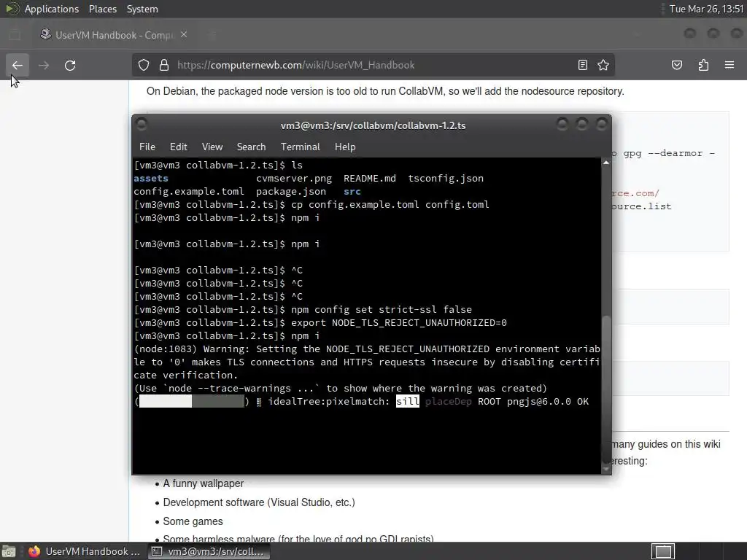Screen dimensions: 747x560
Task: Open the System menu in top panel
Action: (142, 9)
